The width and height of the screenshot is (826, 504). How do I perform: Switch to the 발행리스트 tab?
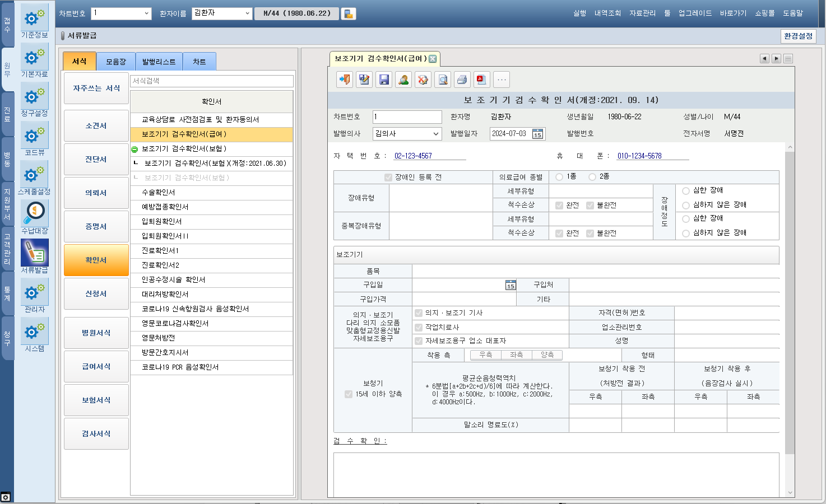pos(159,62)
